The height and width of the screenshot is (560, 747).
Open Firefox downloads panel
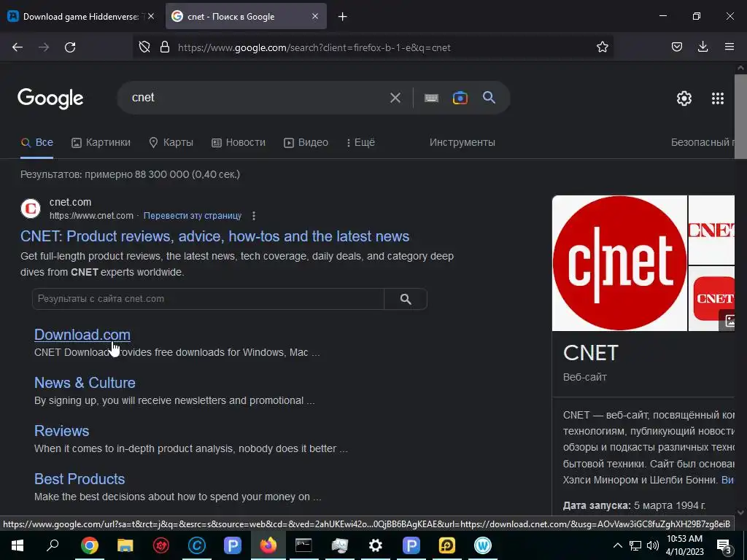[703, 47]
